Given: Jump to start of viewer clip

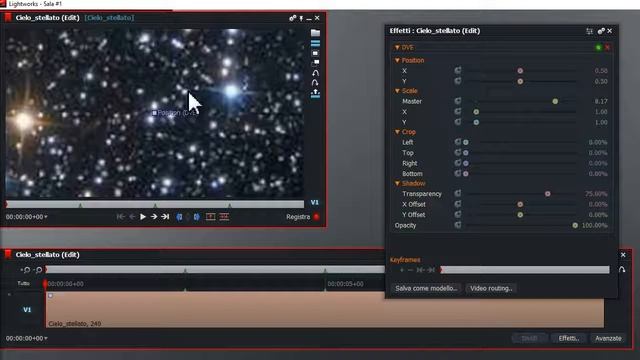Looking at the screenshot, I should pos(121,217).
